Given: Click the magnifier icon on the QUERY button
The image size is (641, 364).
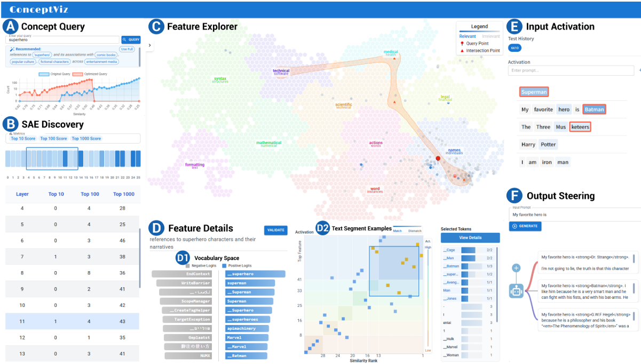Looking at the screenshot, I should (124, 39).
